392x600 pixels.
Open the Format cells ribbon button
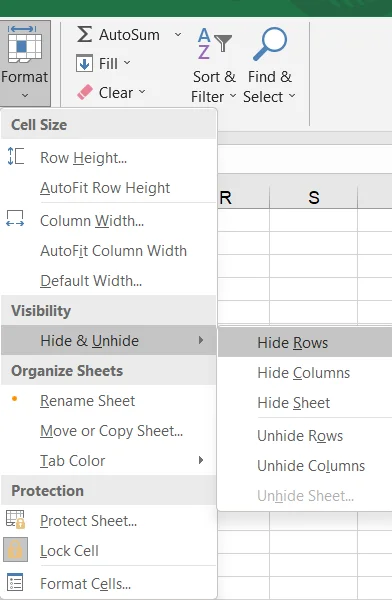click(x=25, y=64)
